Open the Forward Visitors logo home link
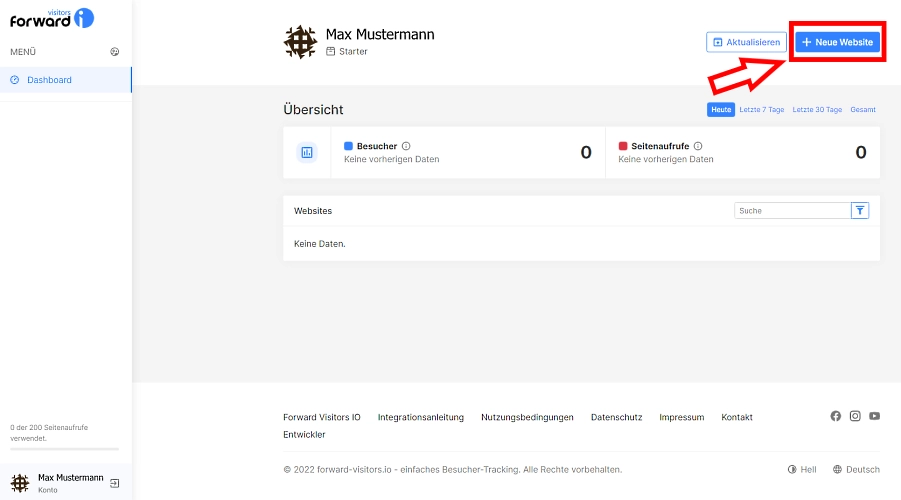901x500 pixels. pos(52,18)
